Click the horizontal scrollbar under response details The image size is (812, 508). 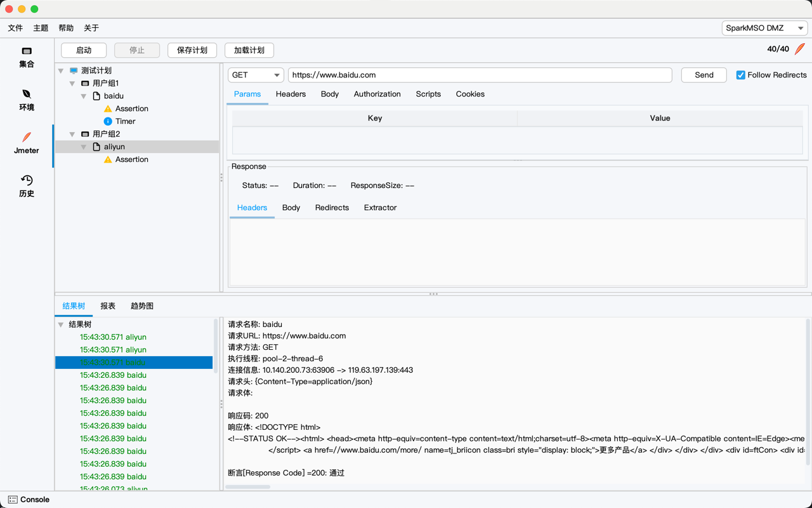248,487
